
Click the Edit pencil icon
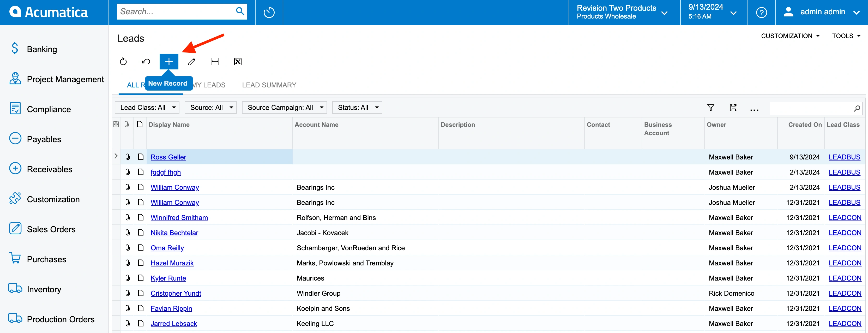[192, 62]
